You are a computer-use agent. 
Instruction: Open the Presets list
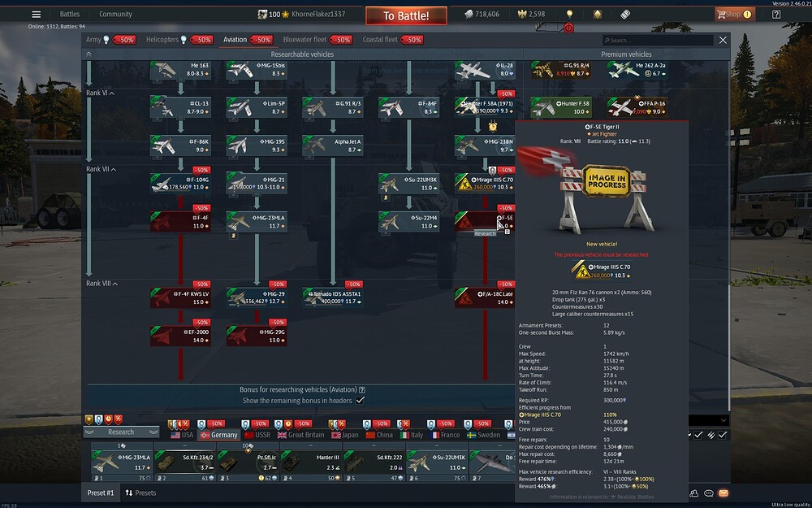[x=140, y=493]
